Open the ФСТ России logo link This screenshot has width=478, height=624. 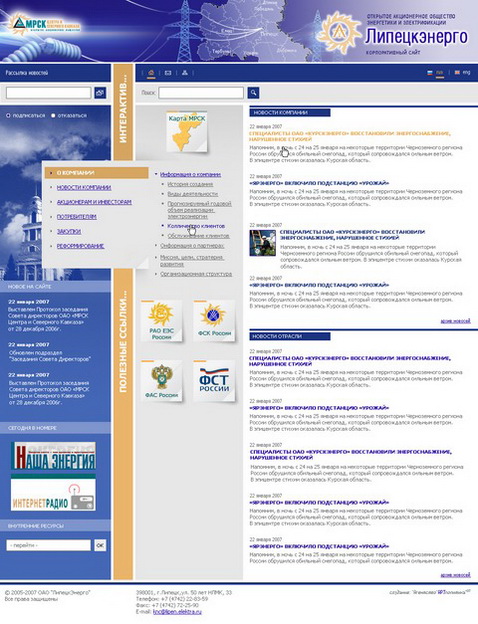point(214,381)
